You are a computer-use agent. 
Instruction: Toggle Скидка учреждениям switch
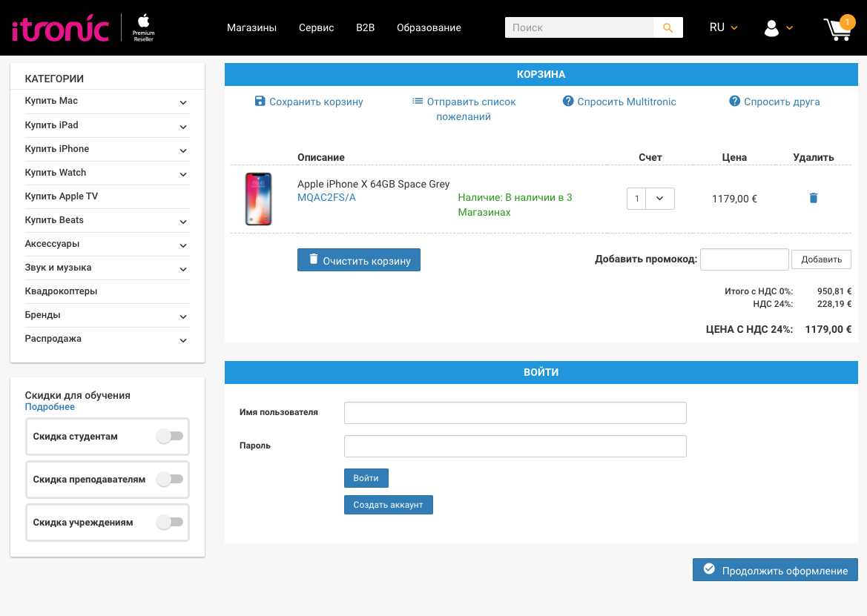[170, 522]
